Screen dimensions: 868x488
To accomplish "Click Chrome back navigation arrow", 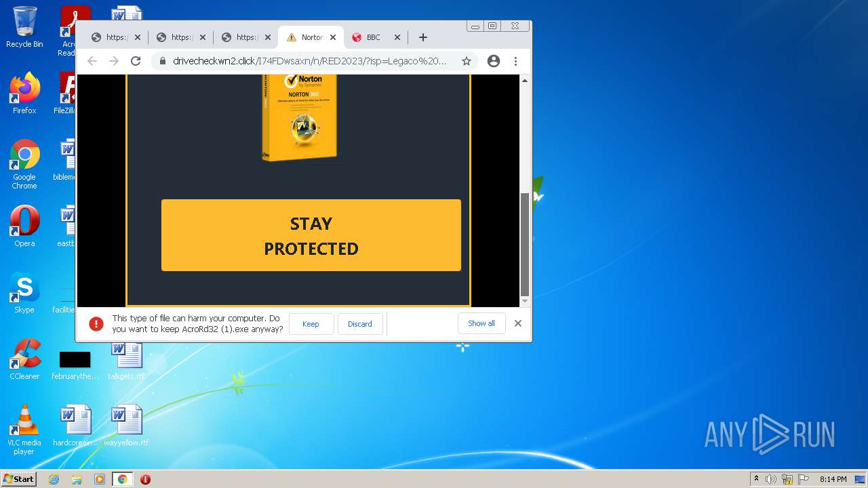I will (x=92, y=61).
